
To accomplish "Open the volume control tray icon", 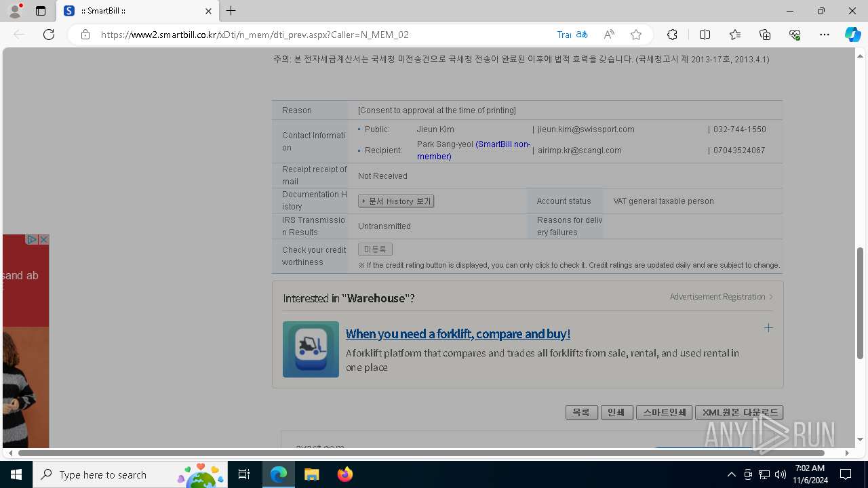I will [781, 474].
